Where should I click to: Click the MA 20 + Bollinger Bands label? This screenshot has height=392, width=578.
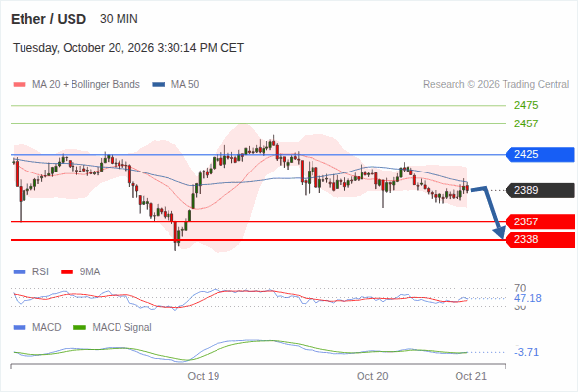coord(86,85)
